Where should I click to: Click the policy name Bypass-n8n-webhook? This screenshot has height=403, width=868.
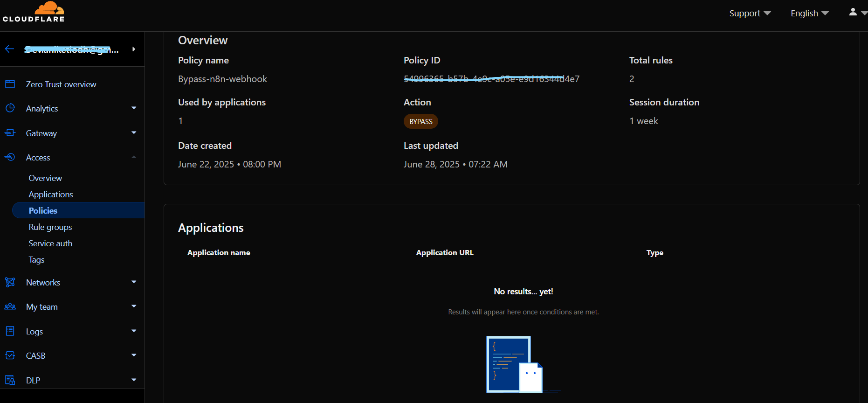[x=222, y=79]
